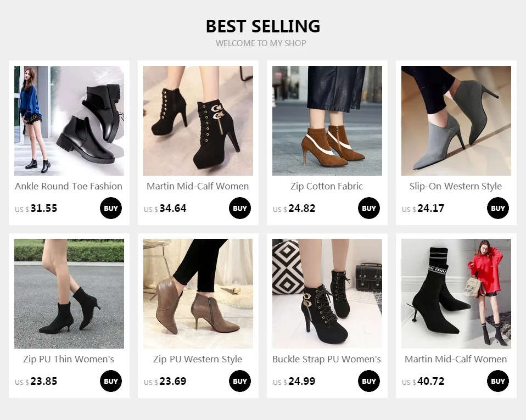Image resolution: width=526 pixels, height=420 pixels.
Task: View the gray pointed heel bootie photo
Action: [456, 121]
